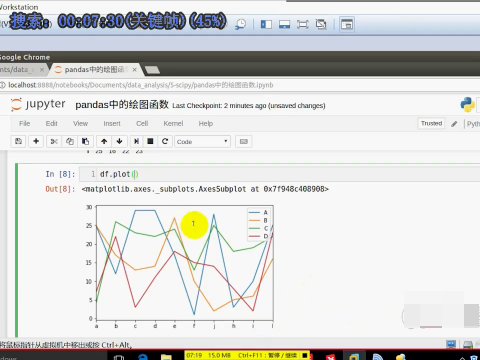The width and height of the screenshot is (480, 360).
Task: Open the VMware network adapter status icon
Action: tap(451, 344)
